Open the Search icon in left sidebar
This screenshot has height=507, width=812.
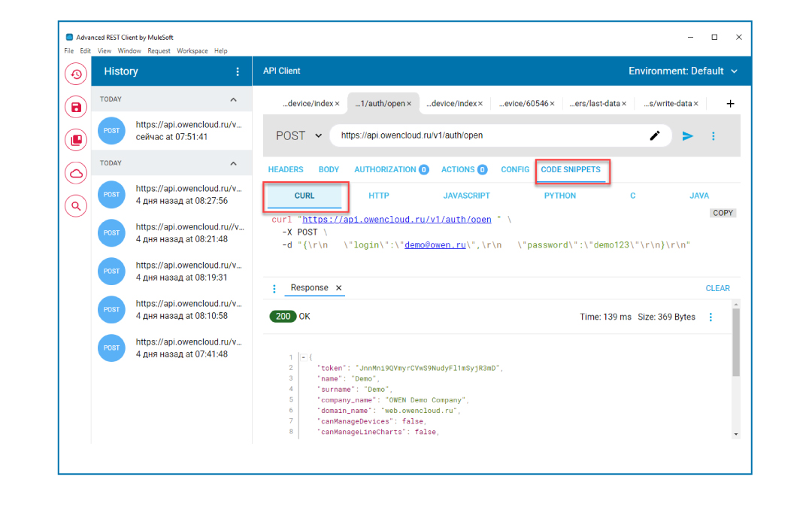76,205
